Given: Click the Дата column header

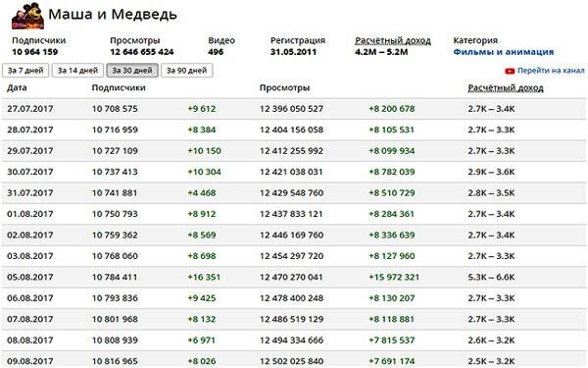Looking at the screenshot, I should tap(17, 88).
